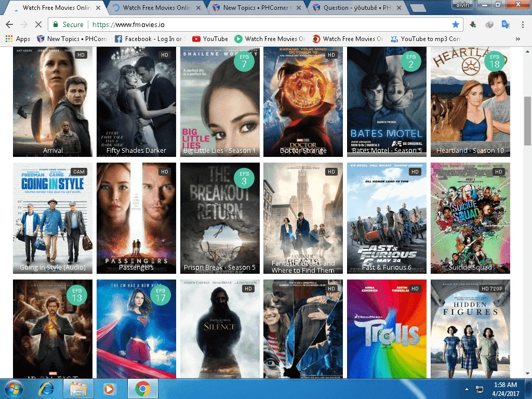Open the Doctor Strange poster
Screen dimensions: 532x399
(303, 102)
